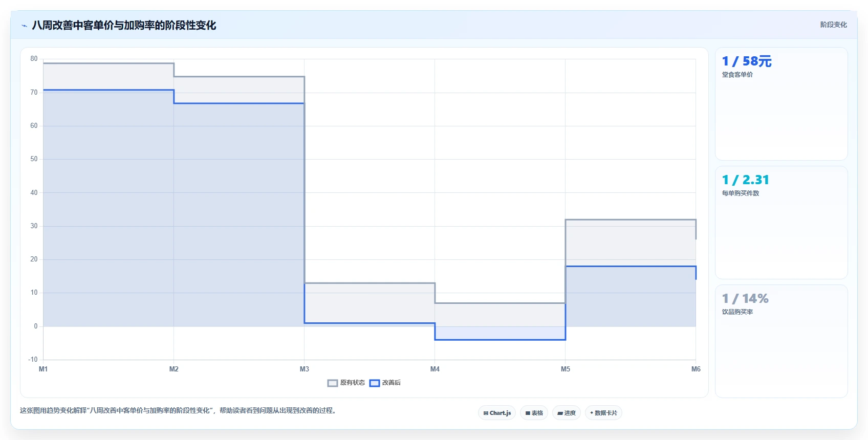Click the 0 value on y-axis

(36, 326)
